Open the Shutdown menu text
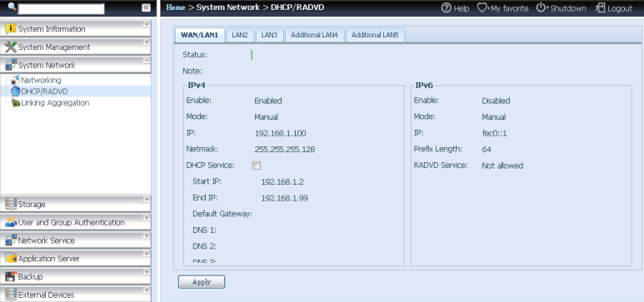The image size is (644, 302). [568, 8]
